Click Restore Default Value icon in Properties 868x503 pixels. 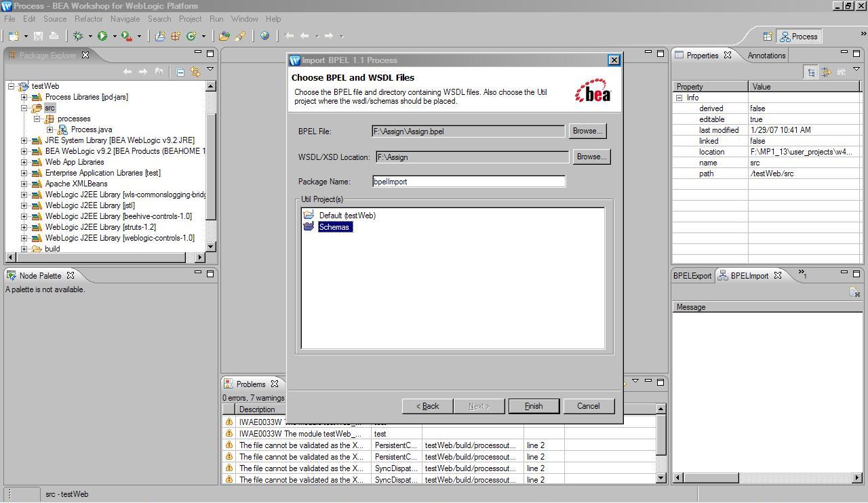point(842,72)
